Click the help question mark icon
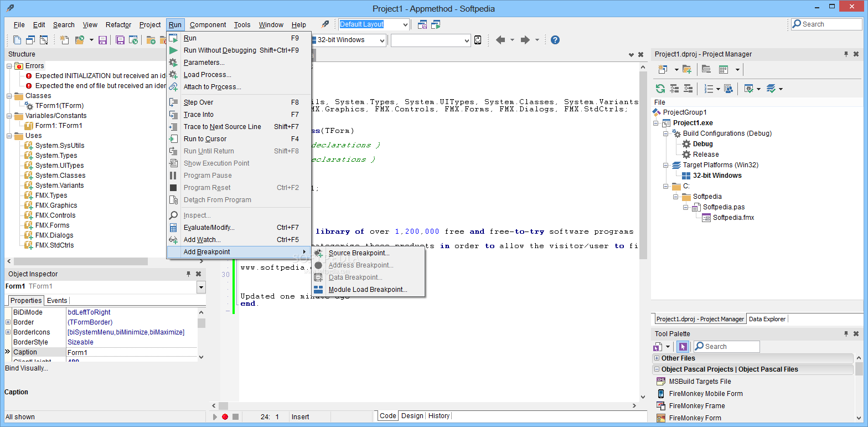 tap(555, 40)
